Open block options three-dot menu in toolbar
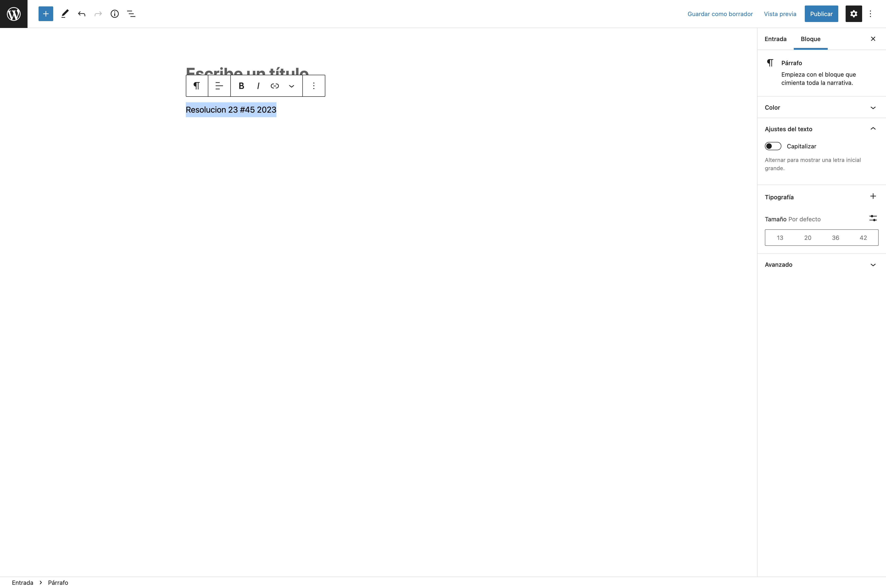886x588 pixels. pos(314,86)
